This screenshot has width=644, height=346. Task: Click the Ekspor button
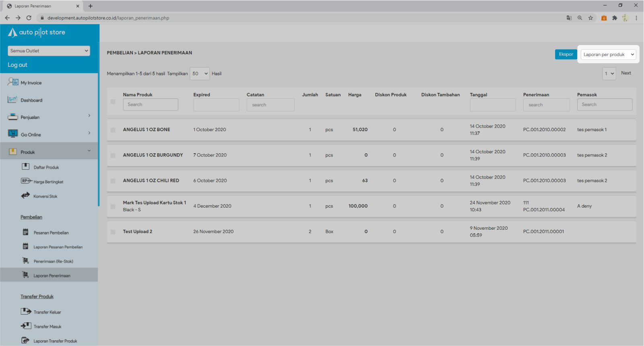click(x=566, y=54)
